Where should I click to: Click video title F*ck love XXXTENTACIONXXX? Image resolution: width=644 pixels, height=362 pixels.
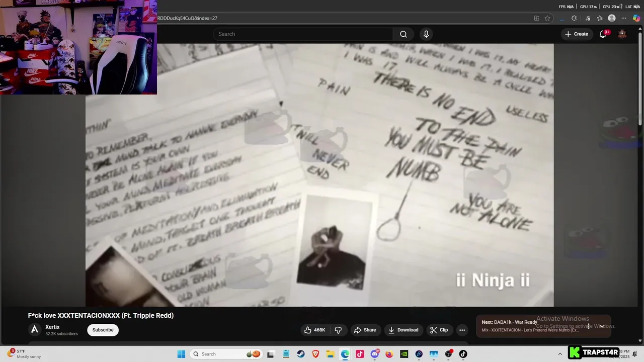(x=101, y=315)
